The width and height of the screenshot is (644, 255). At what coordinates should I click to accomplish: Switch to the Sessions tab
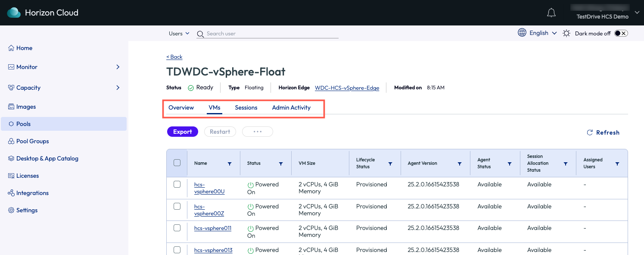(x=246, y=107)
